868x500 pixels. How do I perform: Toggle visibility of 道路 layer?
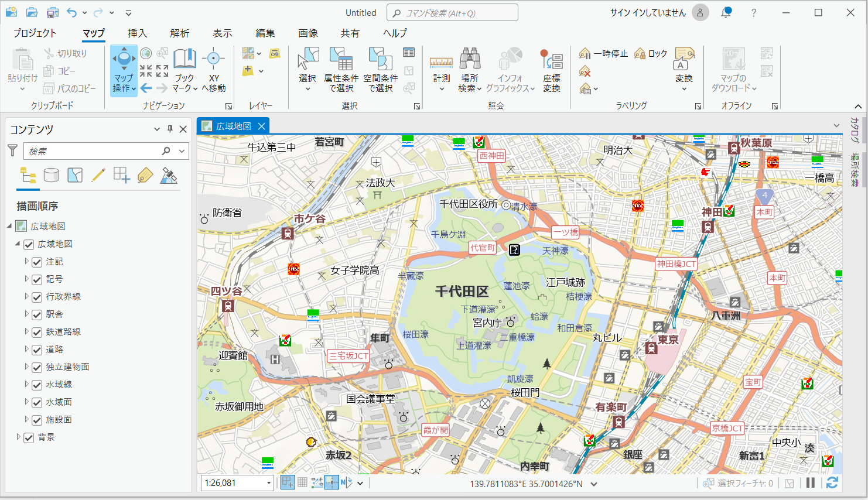[37, 350]
